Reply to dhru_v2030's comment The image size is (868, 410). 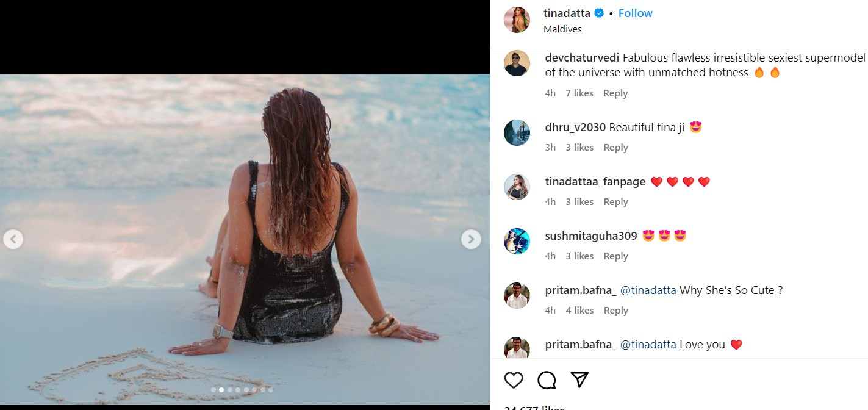tap(615, 148)
